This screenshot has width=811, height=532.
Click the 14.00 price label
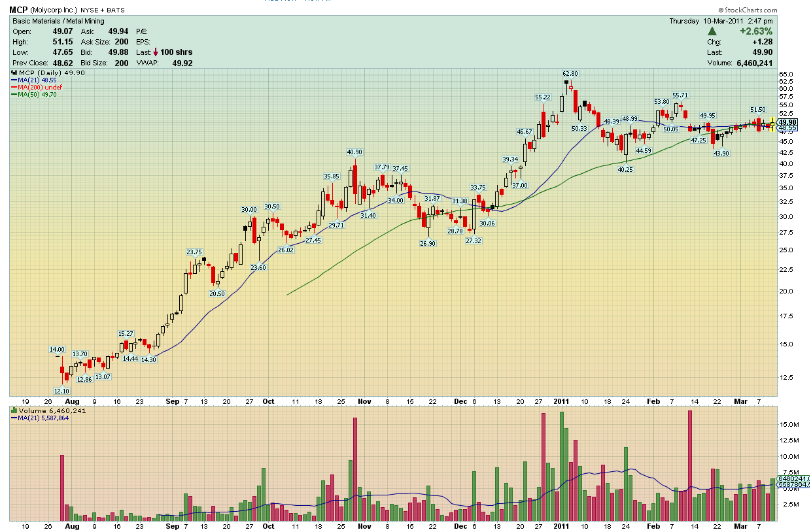(x=58, y=349)
